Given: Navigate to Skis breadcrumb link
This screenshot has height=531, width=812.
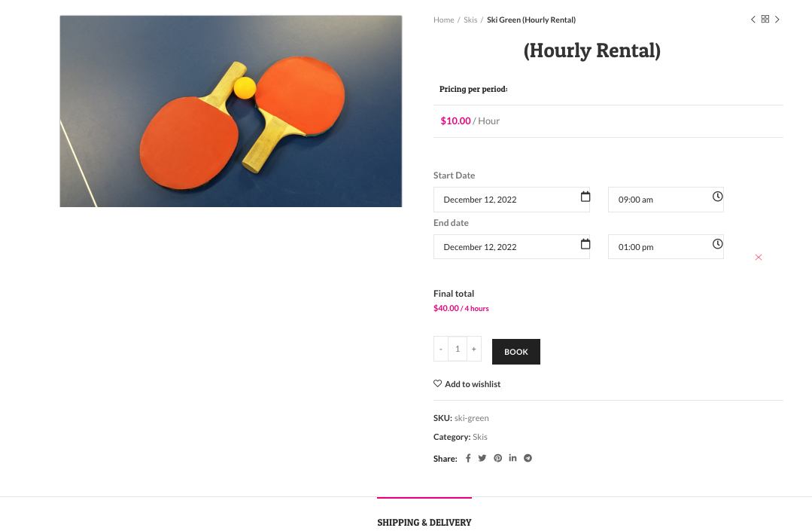Looking at the screenshot, I should pyautogui.click(x=470, y=20).
